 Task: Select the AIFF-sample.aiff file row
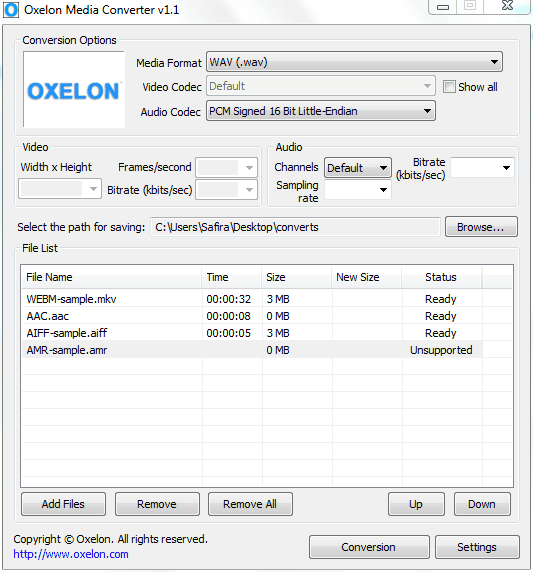point(252,333)
